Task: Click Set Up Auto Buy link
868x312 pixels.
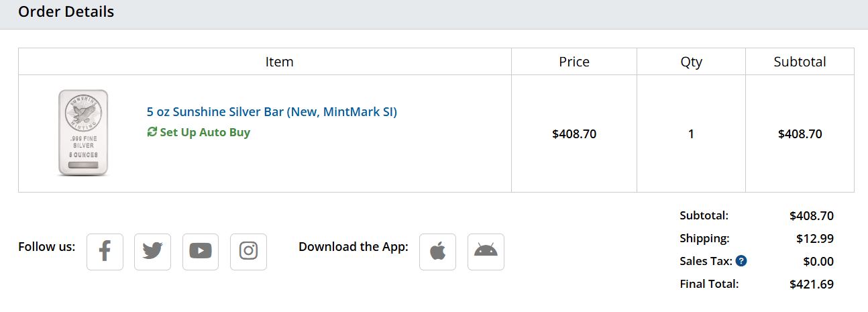Action: pos(205,132)
